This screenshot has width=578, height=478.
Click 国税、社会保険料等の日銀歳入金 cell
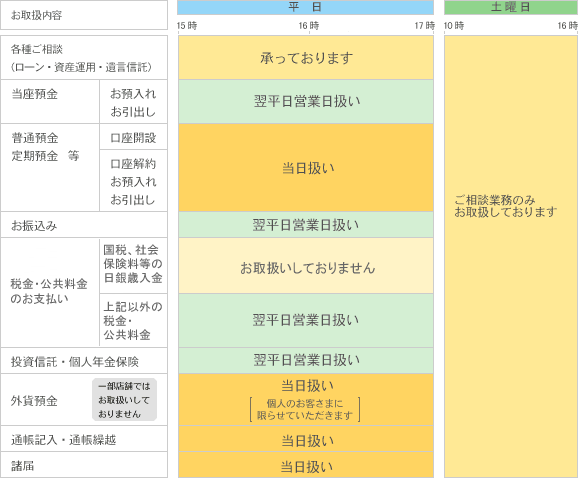133,266
